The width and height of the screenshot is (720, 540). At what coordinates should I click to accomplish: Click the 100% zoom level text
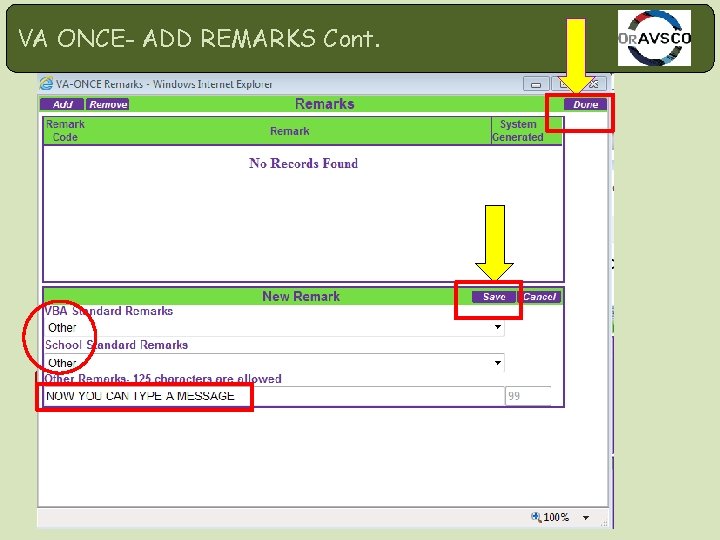click(556, 518)
